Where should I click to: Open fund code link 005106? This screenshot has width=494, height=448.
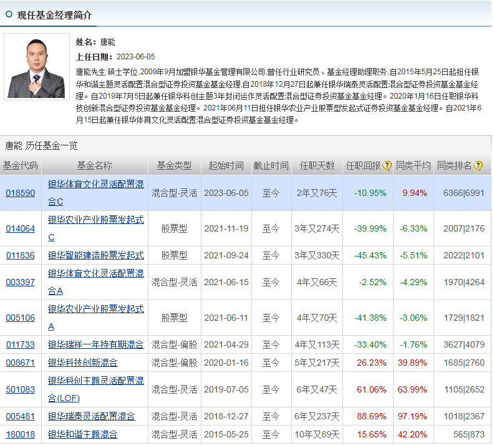coord(21,318)
